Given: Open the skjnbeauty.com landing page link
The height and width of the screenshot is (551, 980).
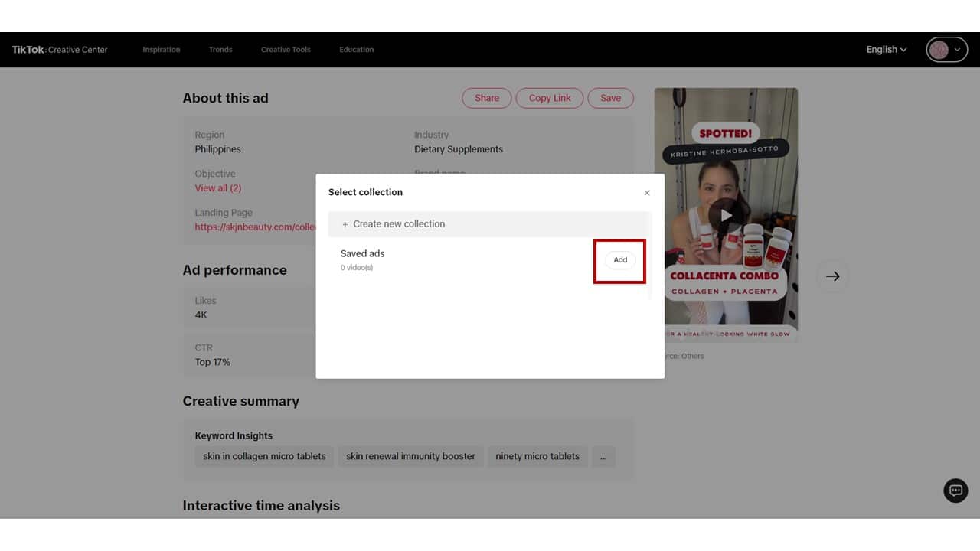Looking at the screenshot, I should [x=256, y=227].
